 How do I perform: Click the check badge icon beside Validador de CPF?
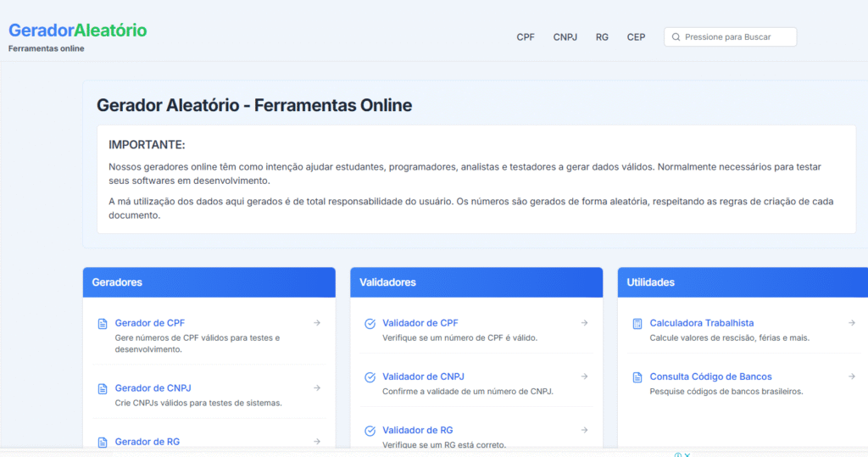click(x=370, y=323)
